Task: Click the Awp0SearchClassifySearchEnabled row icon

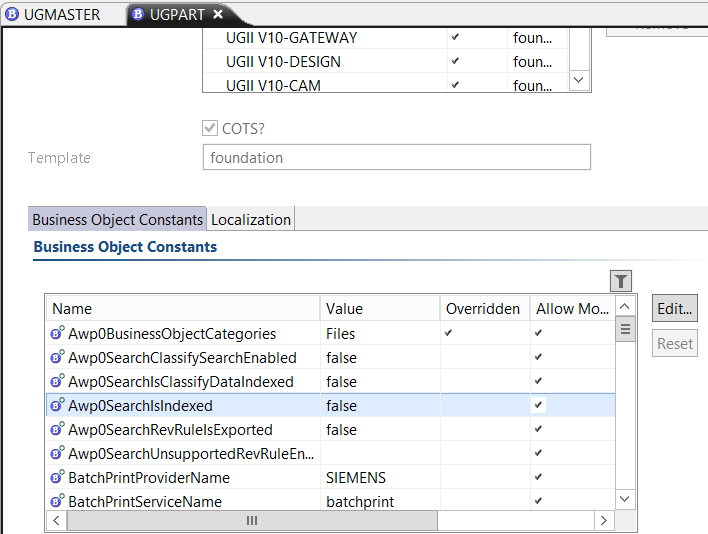Action: coord(57,358)
